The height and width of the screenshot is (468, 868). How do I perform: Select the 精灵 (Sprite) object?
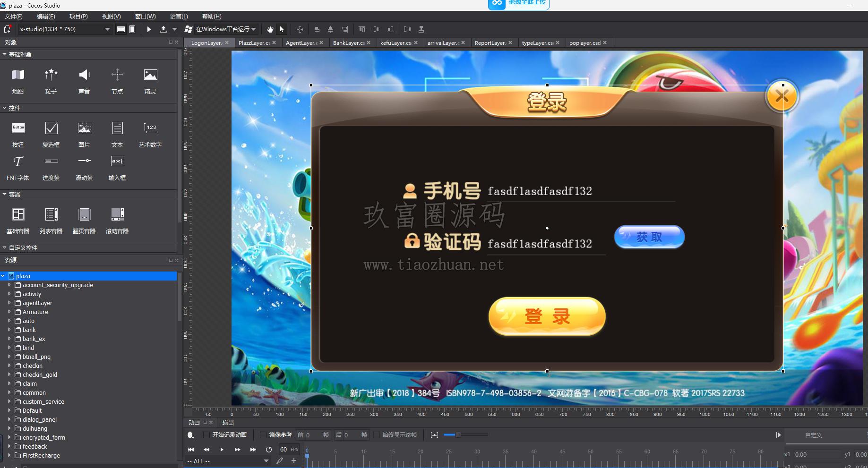(x=150, y=80)
